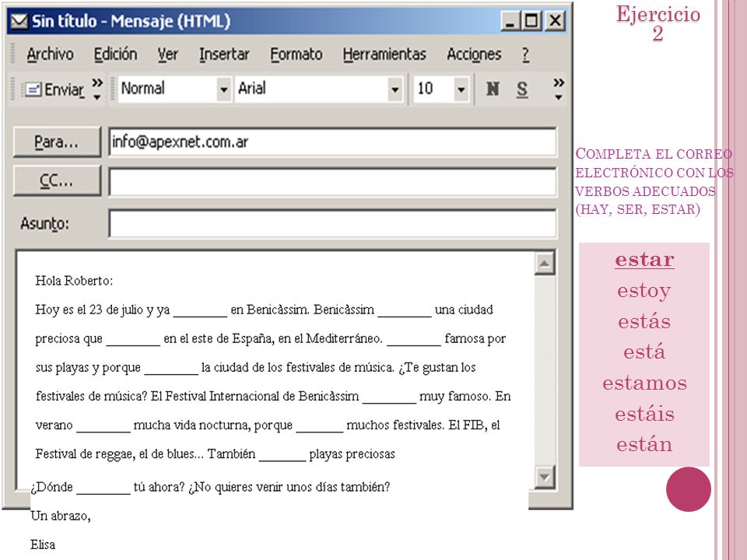The width and height of the screenshot is (747, 560).
Task: Open the Normal style dropdown
Action: tap(223, 89)
